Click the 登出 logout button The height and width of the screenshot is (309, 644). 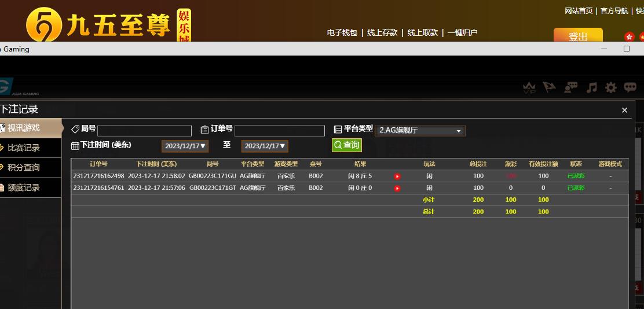578,36
